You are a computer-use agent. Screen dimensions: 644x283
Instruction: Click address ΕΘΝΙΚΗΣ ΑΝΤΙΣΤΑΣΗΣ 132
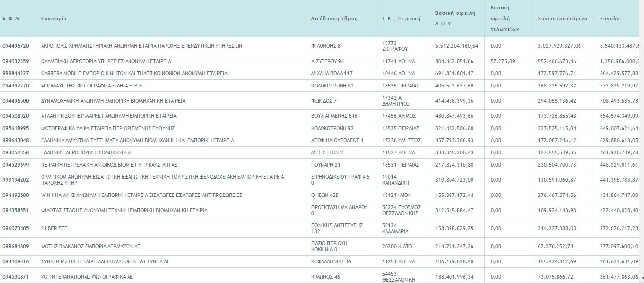tap(337, 228)
